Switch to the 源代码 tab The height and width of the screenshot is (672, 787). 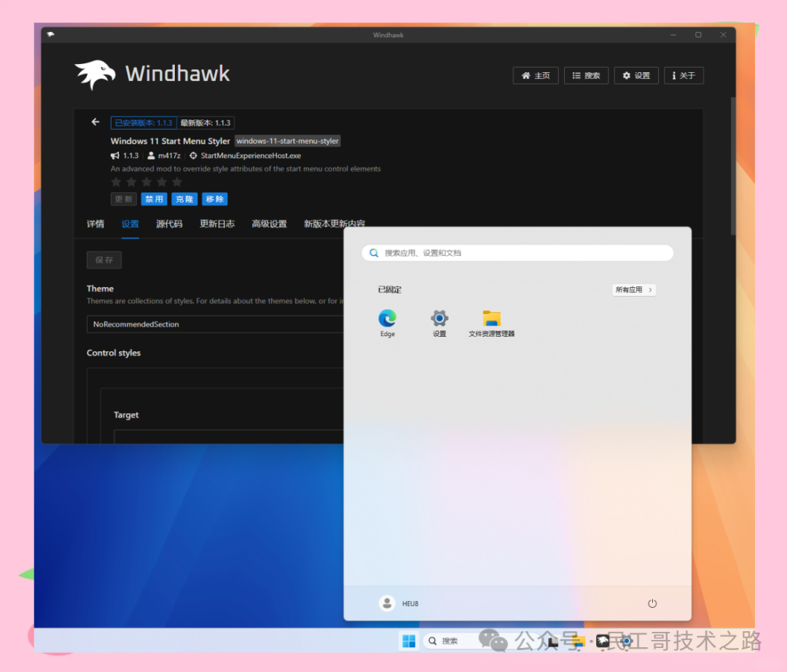pos(169,224)
